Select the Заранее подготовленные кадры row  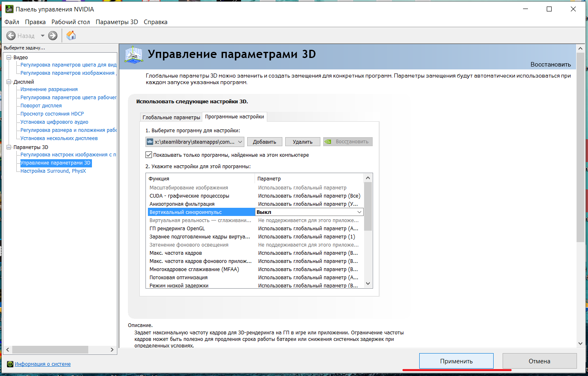(255, 237)
